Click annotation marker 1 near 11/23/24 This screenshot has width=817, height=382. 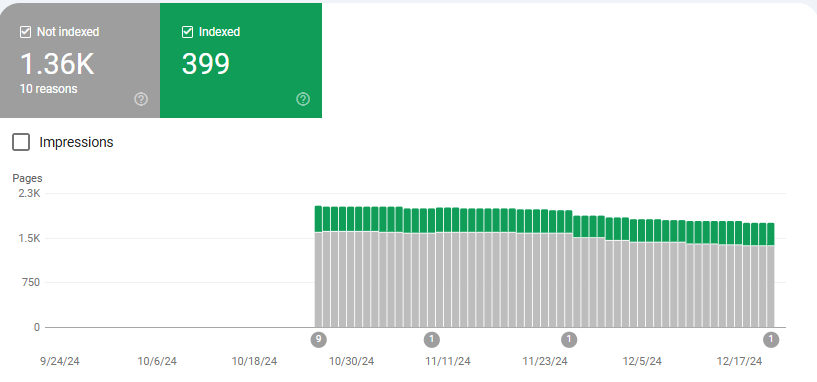pos(569,340)
